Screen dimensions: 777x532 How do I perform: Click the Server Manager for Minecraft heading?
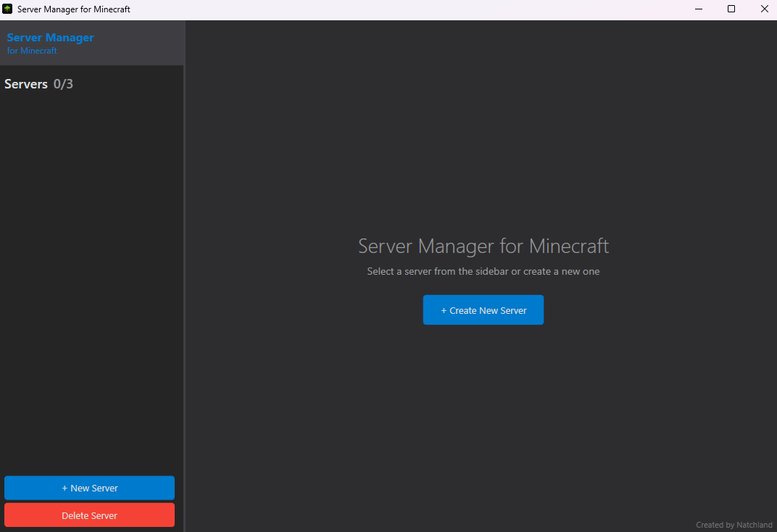[483, 246]
